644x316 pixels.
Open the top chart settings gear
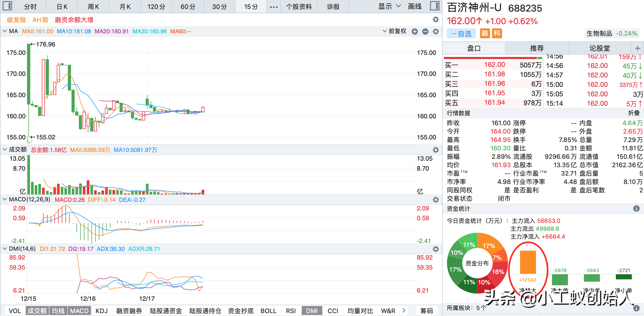point(436,19)
